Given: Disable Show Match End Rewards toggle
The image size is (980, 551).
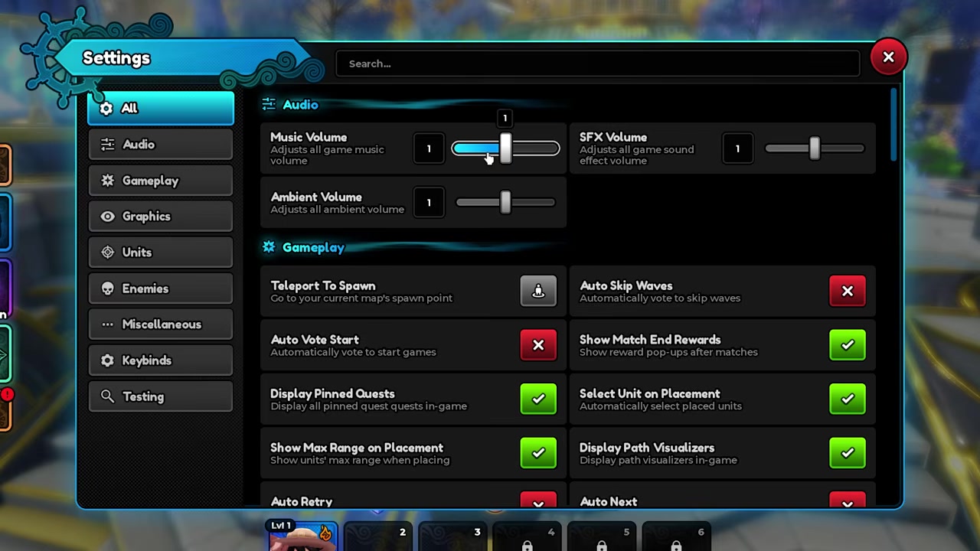Looking at the screenshot, I should (848, 345).
